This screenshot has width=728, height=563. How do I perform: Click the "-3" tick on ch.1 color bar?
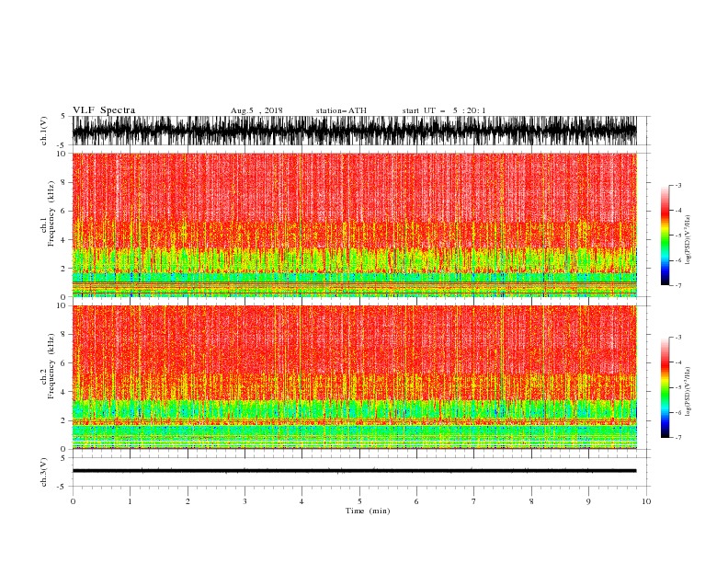pyautogui.click(x=678, y=185)
